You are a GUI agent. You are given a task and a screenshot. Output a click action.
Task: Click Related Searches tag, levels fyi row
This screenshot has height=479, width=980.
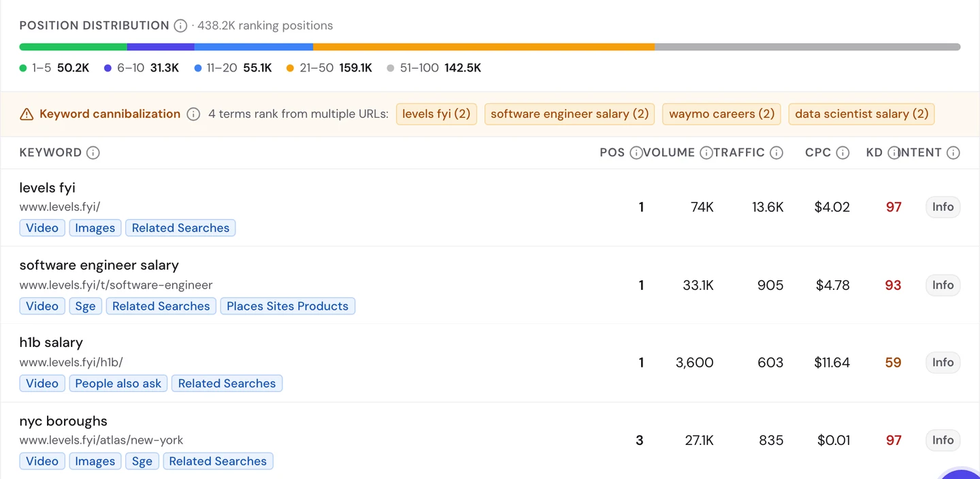point(180,228)
